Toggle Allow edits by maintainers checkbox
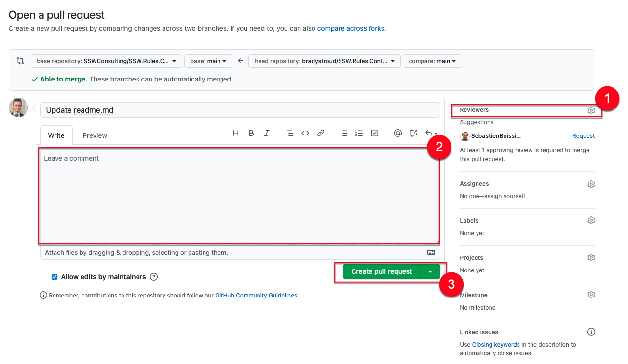 55,277
